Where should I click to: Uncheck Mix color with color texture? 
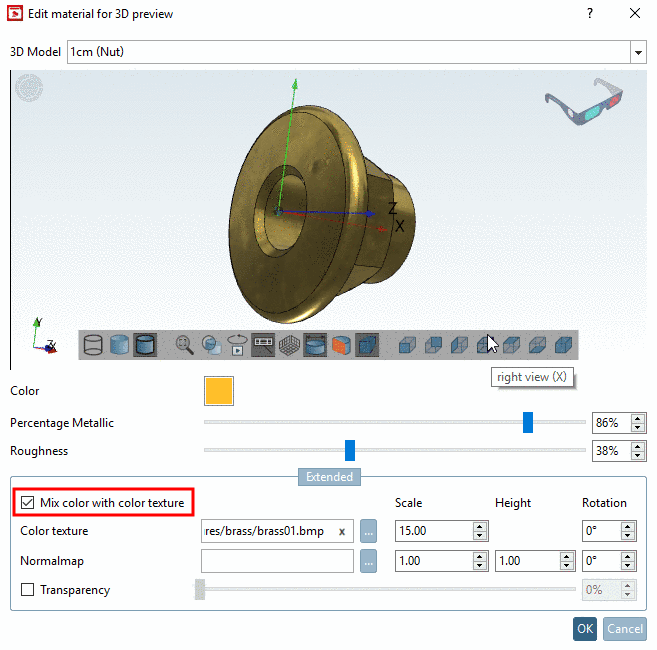point(28,502)
